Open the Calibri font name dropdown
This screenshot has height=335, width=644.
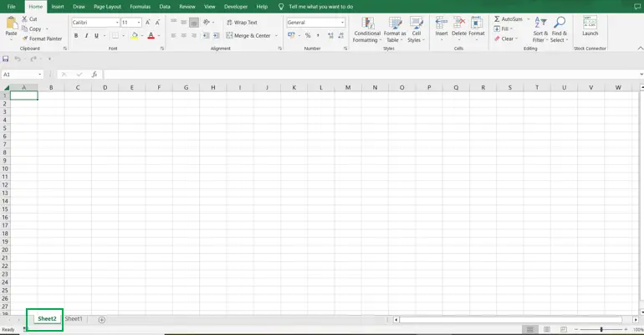[117, 23]
